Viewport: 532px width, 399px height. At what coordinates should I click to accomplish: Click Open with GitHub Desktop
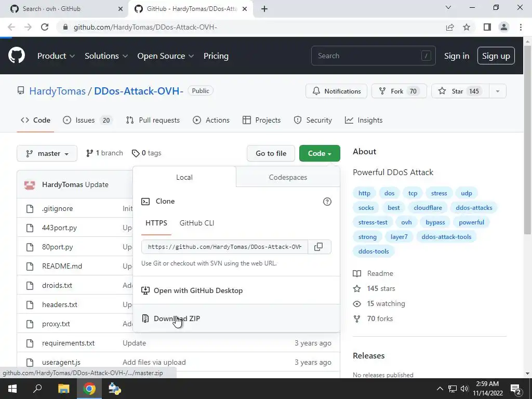(236, 290)
